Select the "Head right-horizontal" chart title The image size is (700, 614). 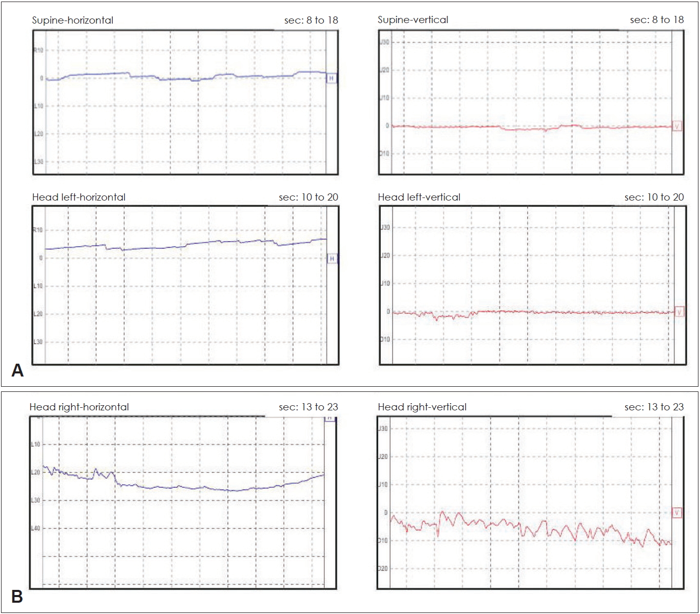[x=79, y=407]
